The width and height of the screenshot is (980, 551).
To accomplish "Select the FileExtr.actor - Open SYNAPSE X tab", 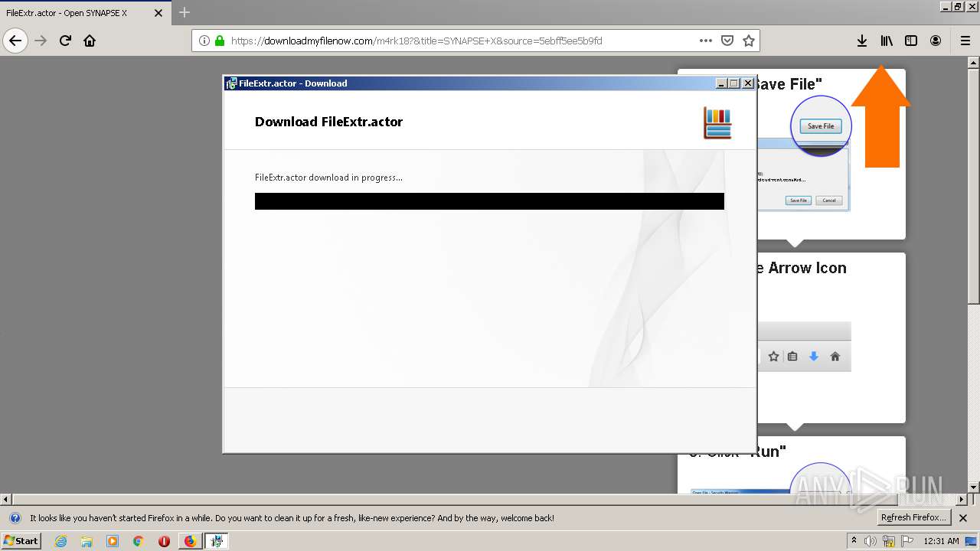I will pyautogui.click(x=84, y=13).
